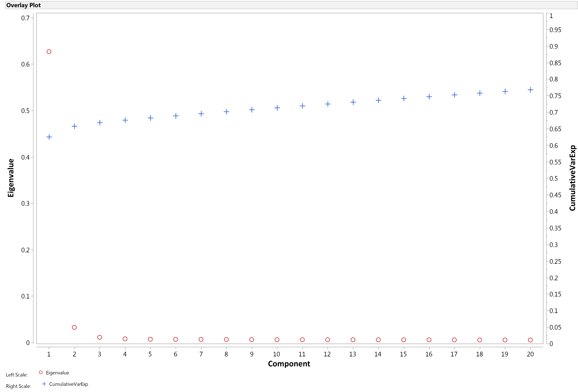The image size is (578, 392).
Task: Click the Component x-axis title
Action: point(289,364)
